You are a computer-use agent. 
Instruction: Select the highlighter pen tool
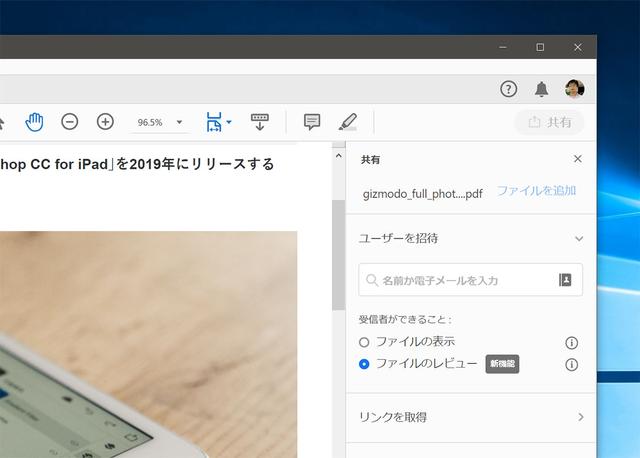pos(348,122)
